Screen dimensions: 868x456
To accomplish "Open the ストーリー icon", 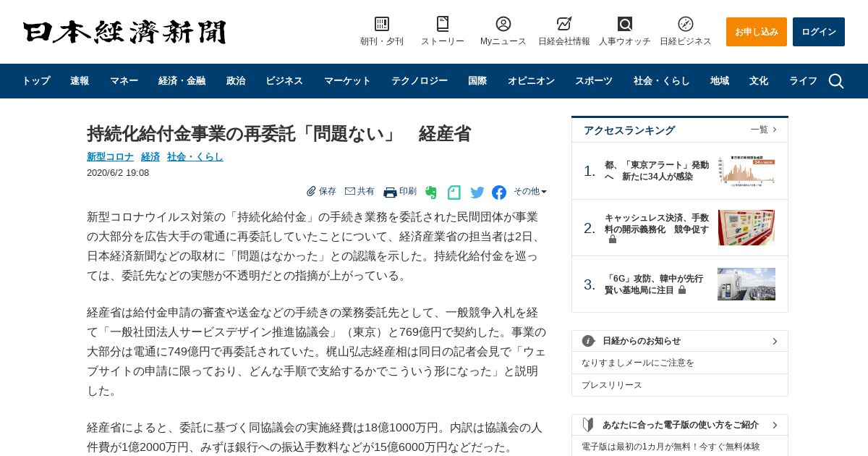I will (x=443, y=24).
